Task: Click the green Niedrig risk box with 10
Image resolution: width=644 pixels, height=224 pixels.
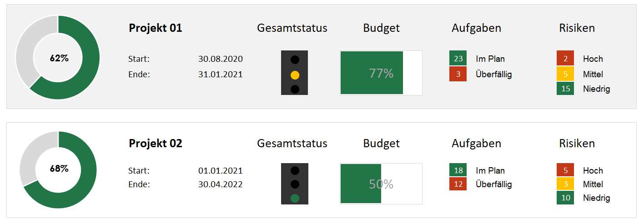Action: pyautogui.click(x=565, y=198)
